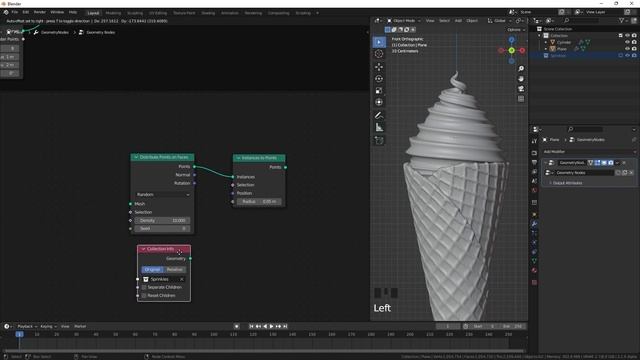This screenshot has width=640, height=360.
Task: Select the Move tool
Action: 379,67
